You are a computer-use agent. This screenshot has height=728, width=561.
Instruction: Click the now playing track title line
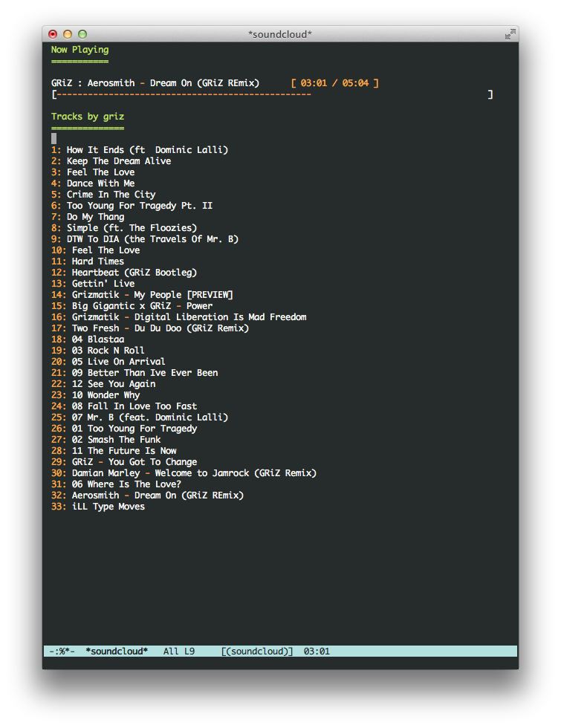pyautogui.click(x=155, y=83)
